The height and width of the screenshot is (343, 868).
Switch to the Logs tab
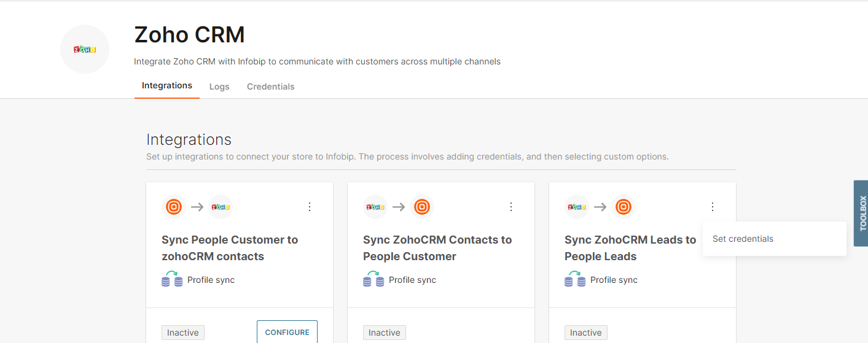point(219,87)
